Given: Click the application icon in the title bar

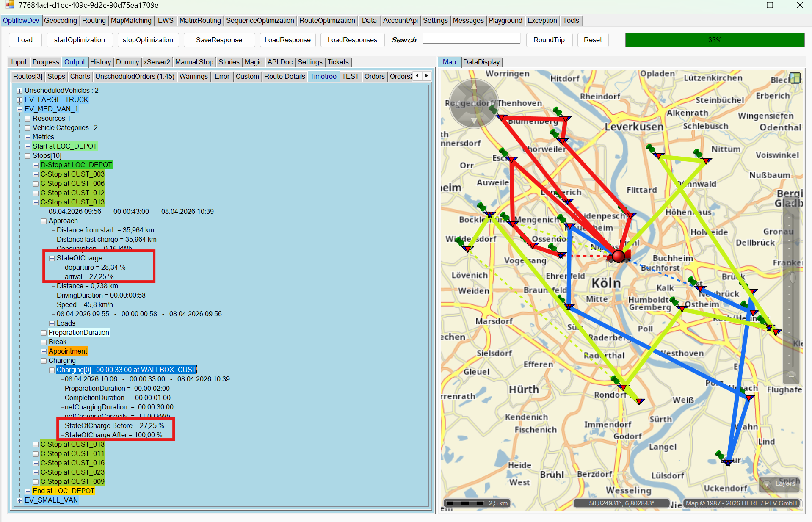Looking at the screenshot, I should pyautogui.click(x=9, y=5).
